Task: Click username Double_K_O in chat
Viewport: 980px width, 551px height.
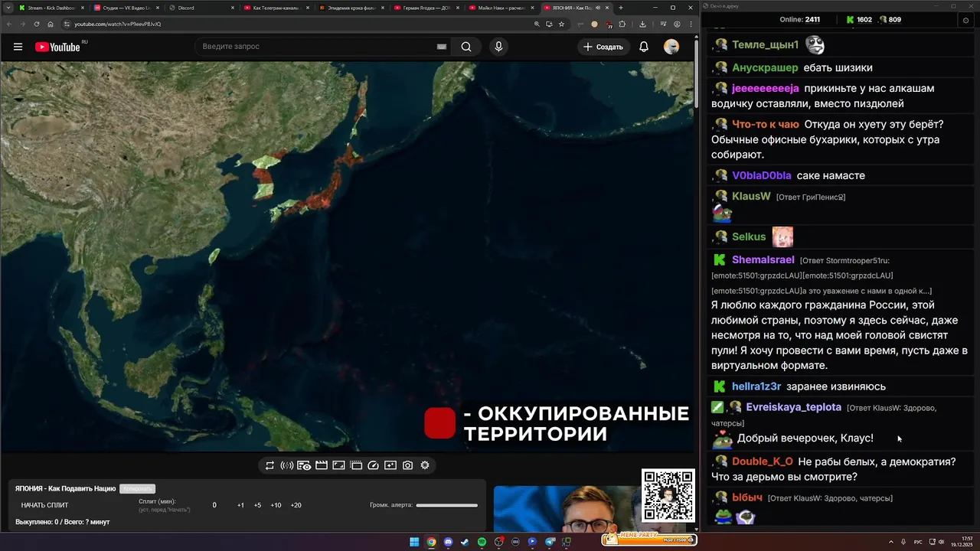Action: (x=763, y=461)
